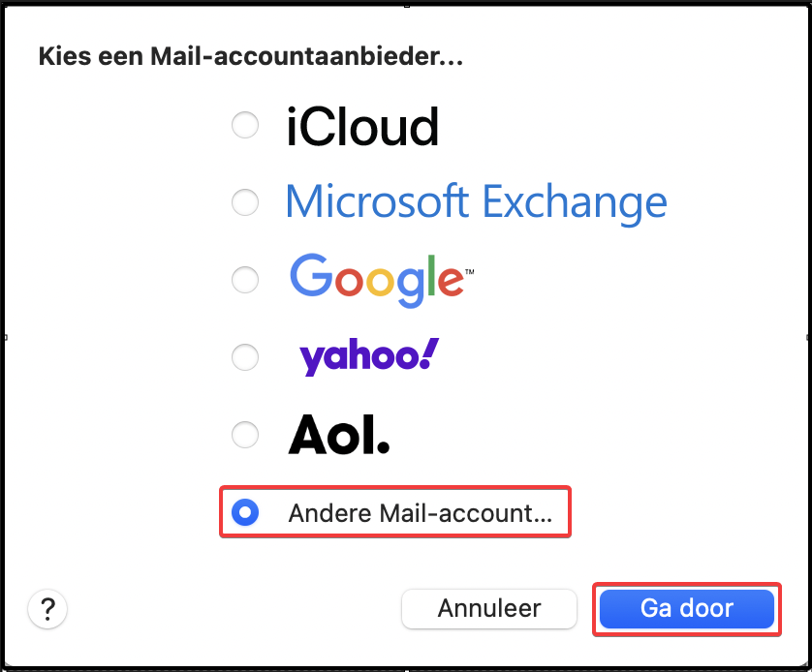Cancel with the Annuleer button

pyautogui.click(x=489, y=609)
